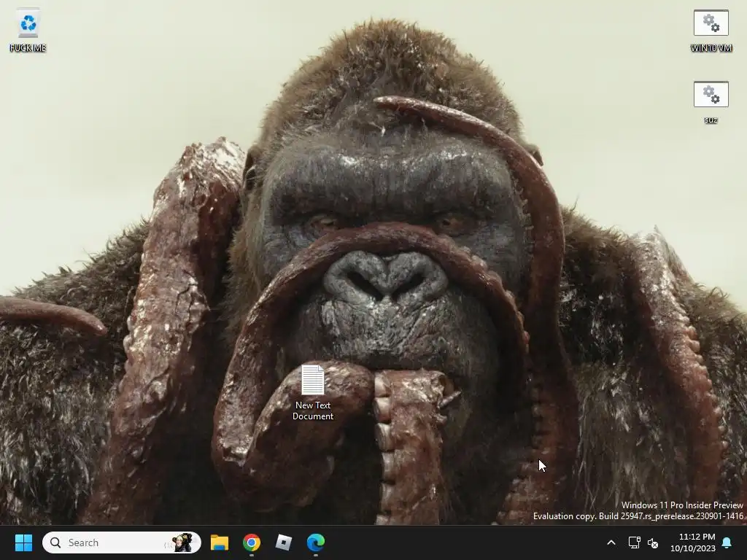Select the recycle bin desktop icon

point(28,31)
